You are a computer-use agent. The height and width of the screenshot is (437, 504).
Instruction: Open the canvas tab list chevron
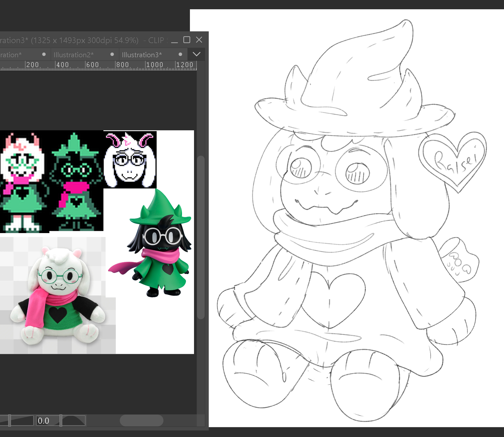(x=196, y=54)
